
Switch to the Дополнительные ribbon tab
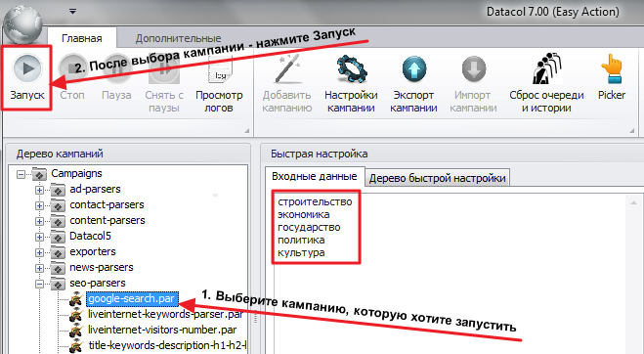point(178,38)
